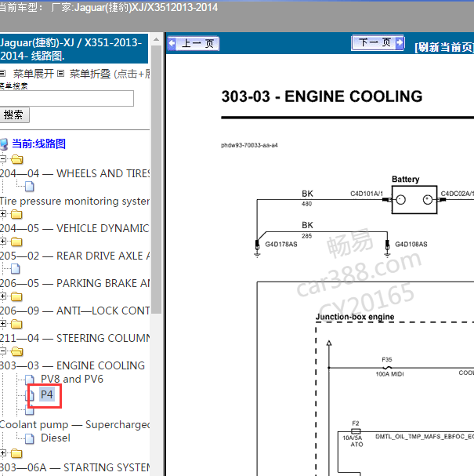Screen dimensions: 474x476
Task: Go to next page with 下一页 button
Action: coord(378,42)
